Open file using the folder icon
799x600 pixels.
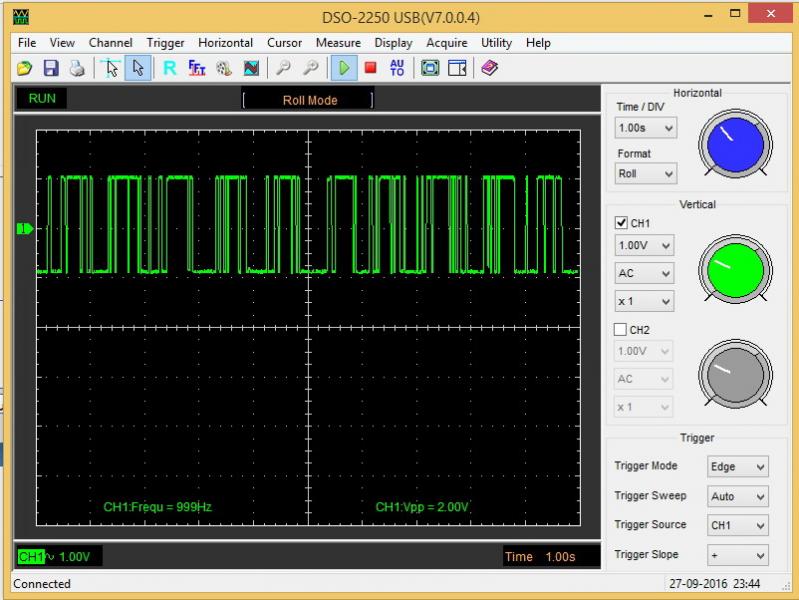(24, 68)
